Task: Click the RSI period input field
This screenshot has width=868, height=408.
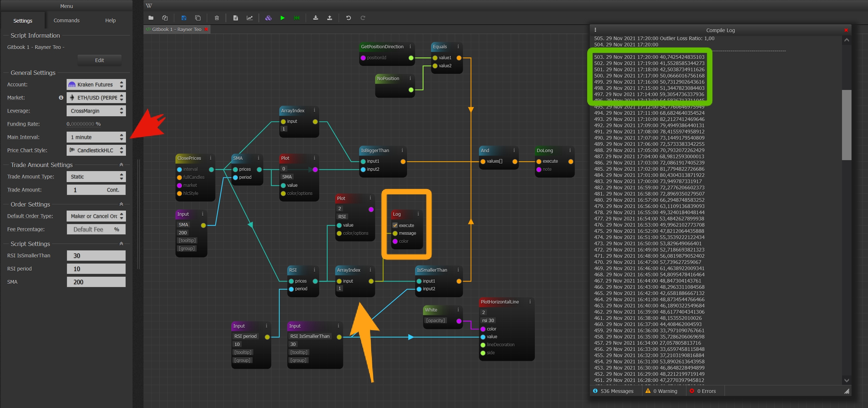Action: pyautogui.click(x=96, y=269)
